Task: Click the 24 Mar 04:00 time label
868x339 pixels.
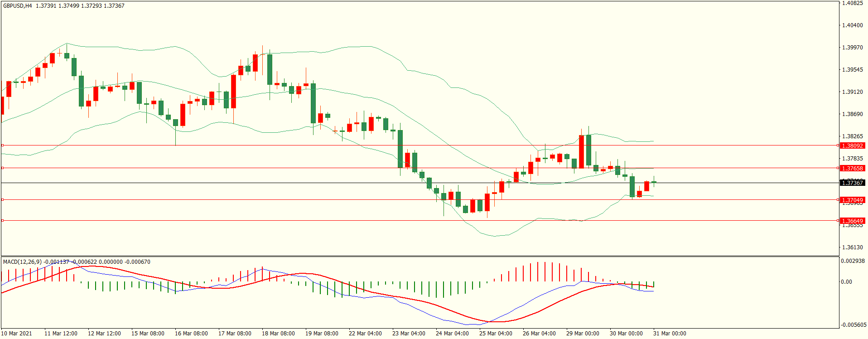Action: coord(452,334)
